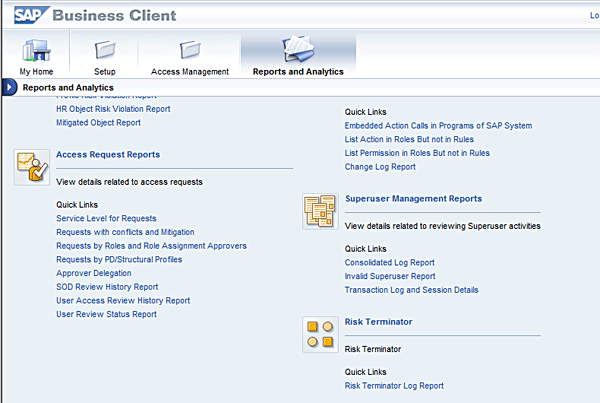The width and height of the screenshot is (600, 403).
Task: Click the 'Risk Terminator' description text under heading
Action: (x=373, y=349)
